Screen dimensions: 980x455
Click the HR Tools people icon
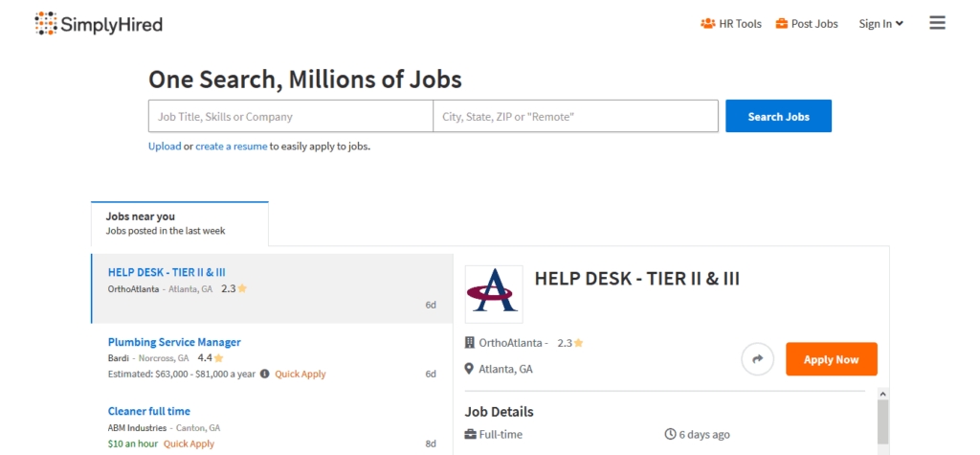point(707,24)
